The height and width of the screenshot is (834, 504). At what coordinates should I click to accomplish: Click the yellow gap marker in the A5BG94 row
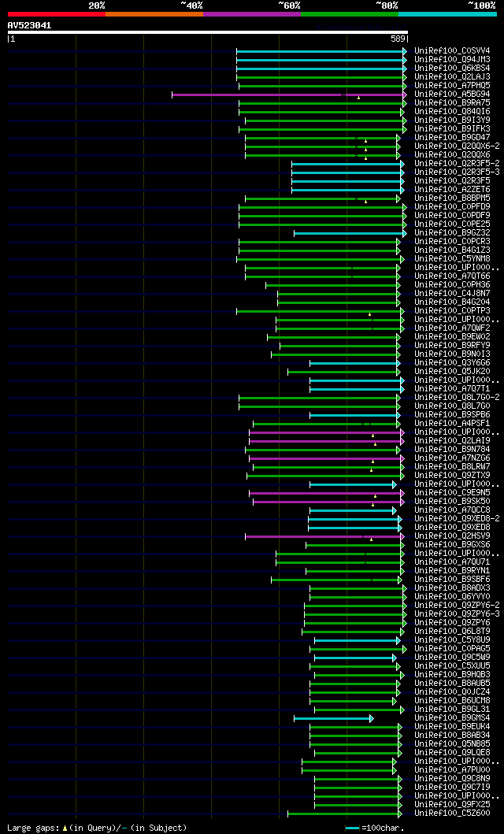click(x=359, y=98)
